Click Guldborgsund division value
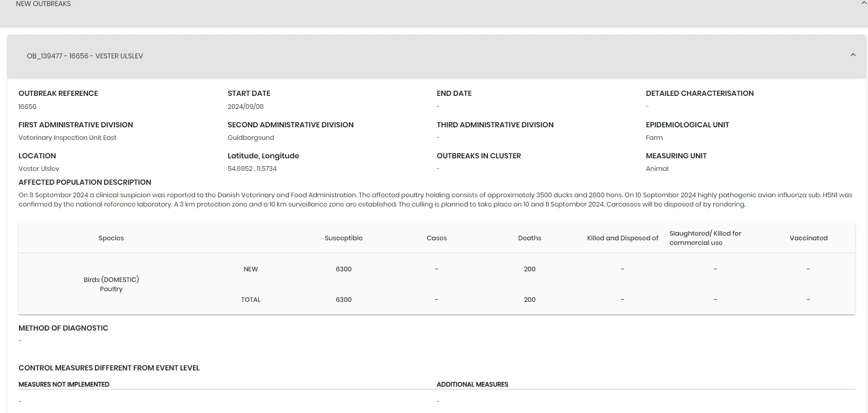This screenshot has height=413, width=868. coord(251,138)
